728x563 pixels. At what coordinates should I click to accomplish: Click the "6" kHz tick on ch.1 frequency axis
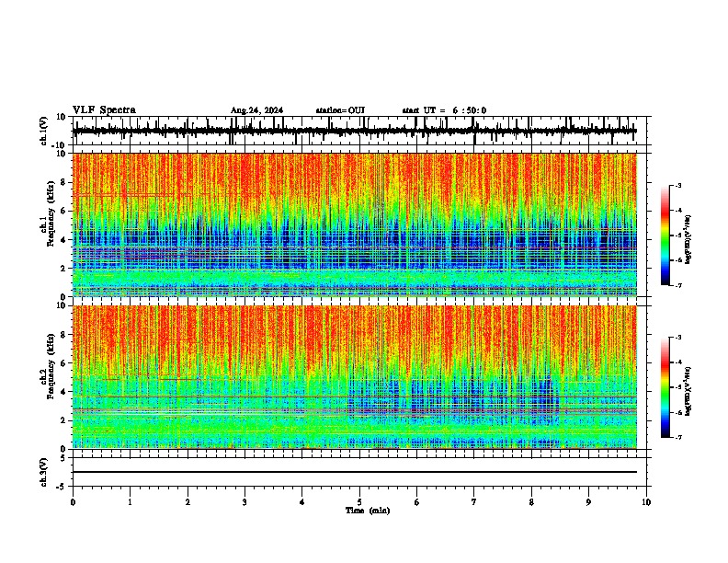64,212
